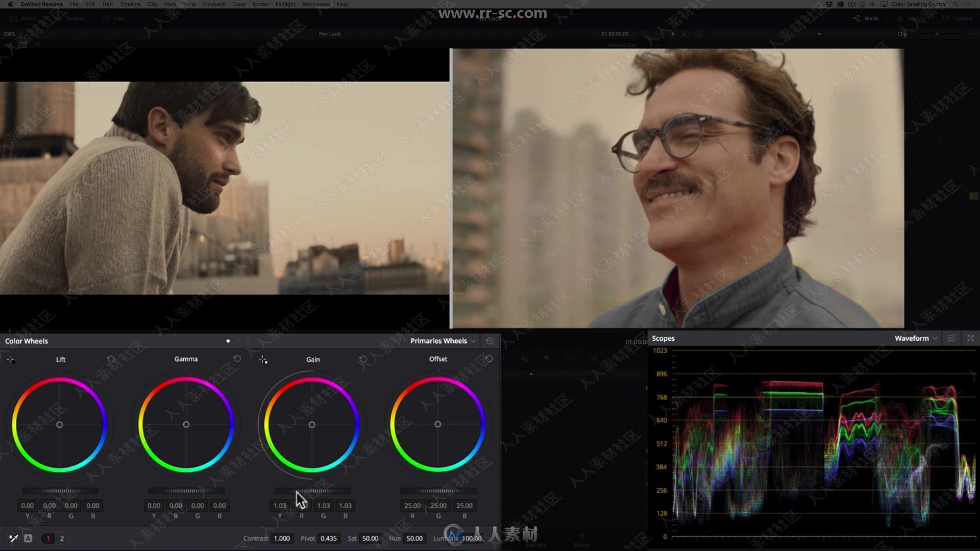The image size is (980, 551).
Task: Click the Creative Cloud menu bar icon
Action: point(840,4)
